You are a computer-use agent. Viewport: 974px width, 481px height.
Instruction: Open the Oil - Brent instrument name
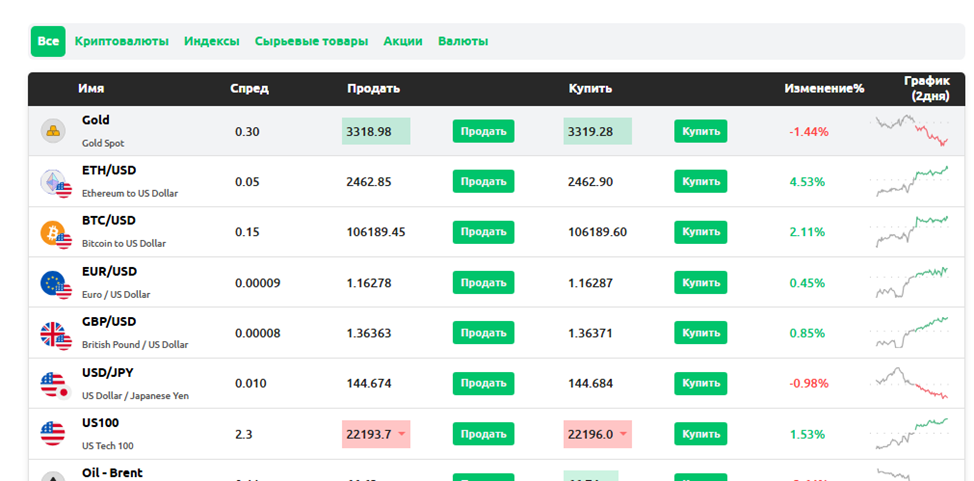112,473
